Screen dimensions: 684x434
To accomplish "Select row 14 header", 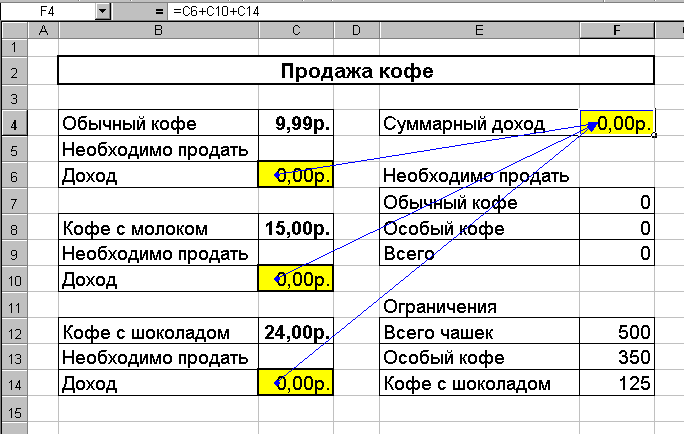I will pyautogui.click(x=14, y=385).
